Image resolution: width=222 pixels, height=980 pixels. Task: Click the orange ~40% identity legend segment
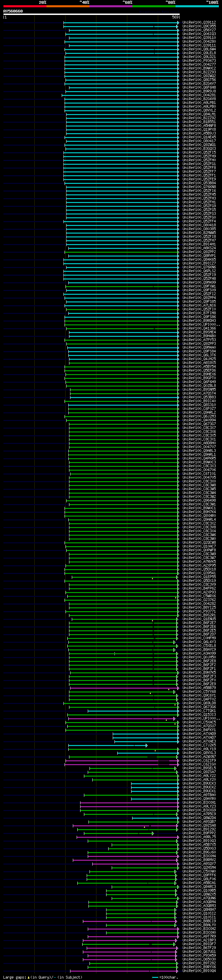(x=68, y=6)
